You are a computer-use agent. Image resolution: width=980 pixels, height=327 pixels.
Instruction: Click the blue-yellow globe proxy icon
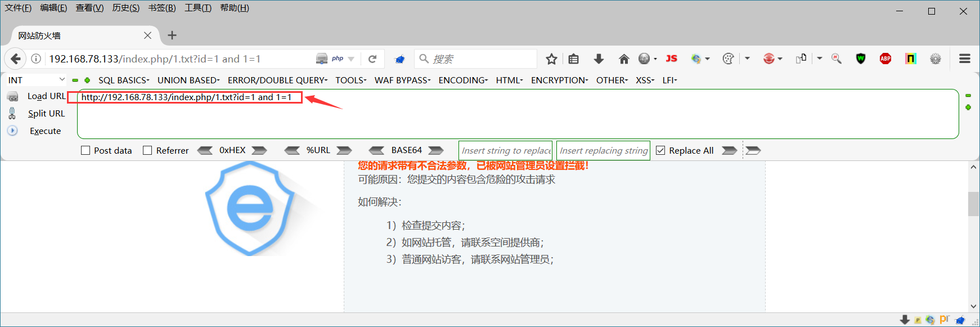point(696,59)
